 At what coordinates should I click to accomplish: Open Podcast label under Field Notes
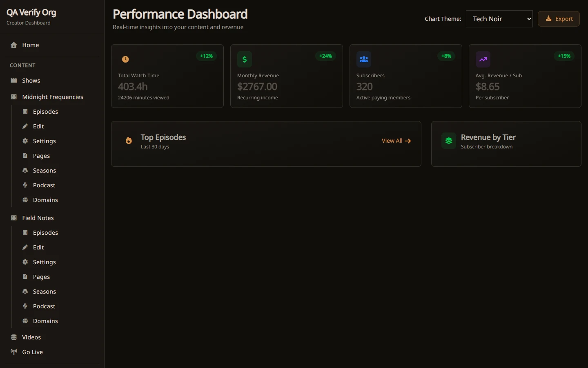tap(44, 306)
